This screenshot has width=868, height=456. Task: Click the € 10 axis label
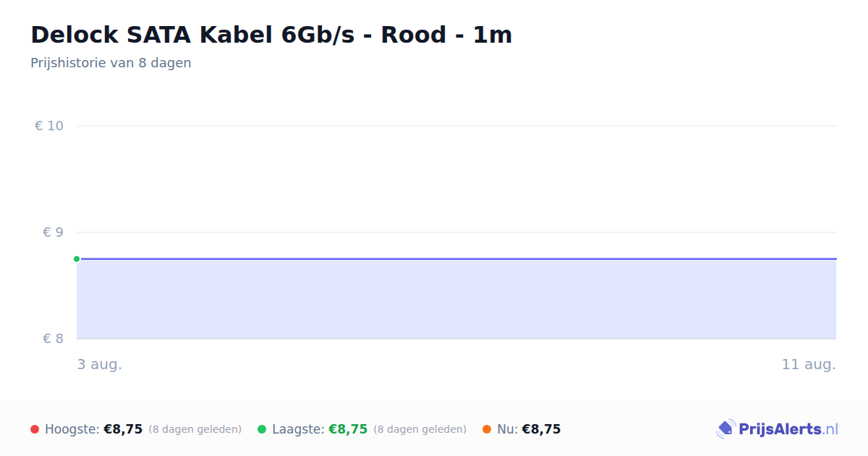click(x=49, y=126)
